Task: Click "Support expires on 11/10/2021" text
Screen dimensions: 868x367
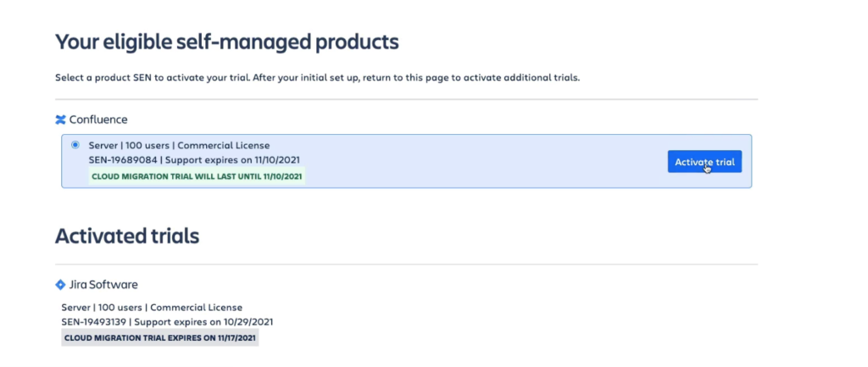Action: click(233, 159)
